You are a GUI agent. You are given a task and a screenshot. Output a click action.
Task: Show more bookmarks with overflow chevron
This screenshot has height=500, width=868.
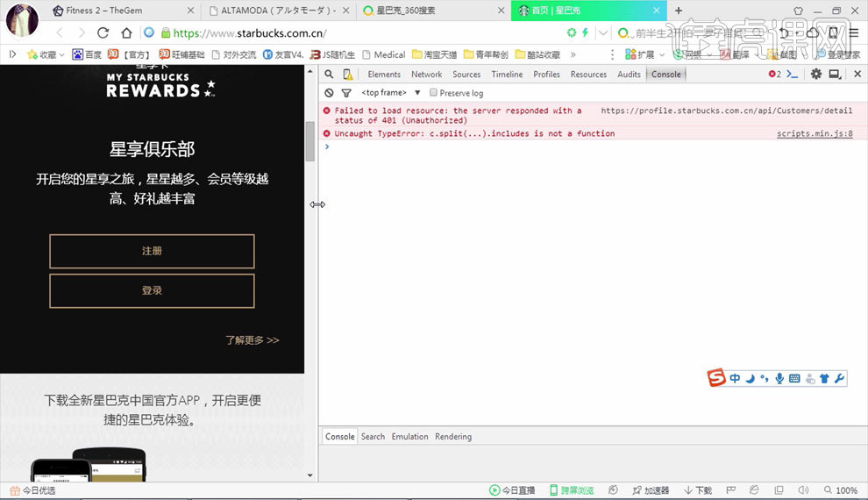[573, 54]
